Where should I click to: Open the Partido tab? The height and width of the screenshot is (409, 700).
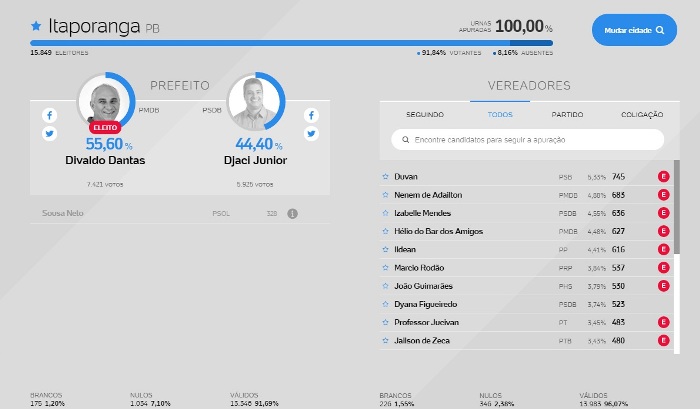(x=567, y=115)
